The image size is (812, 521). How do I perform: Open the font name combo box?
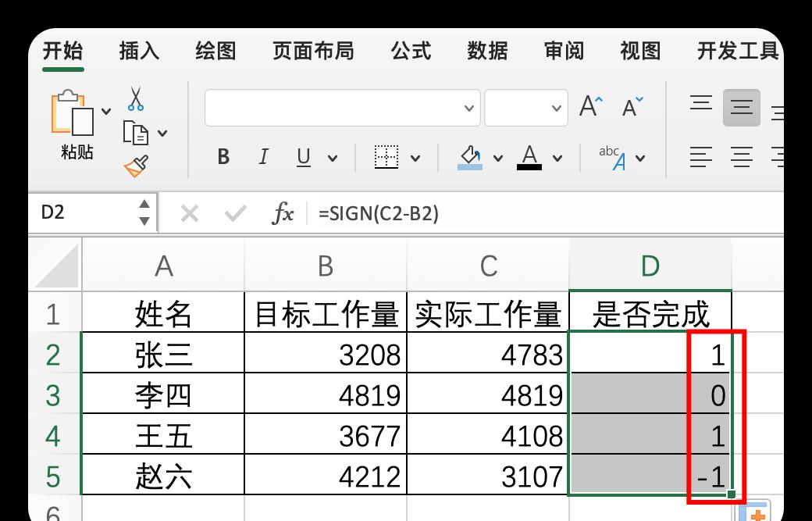[x=342, y=108]
